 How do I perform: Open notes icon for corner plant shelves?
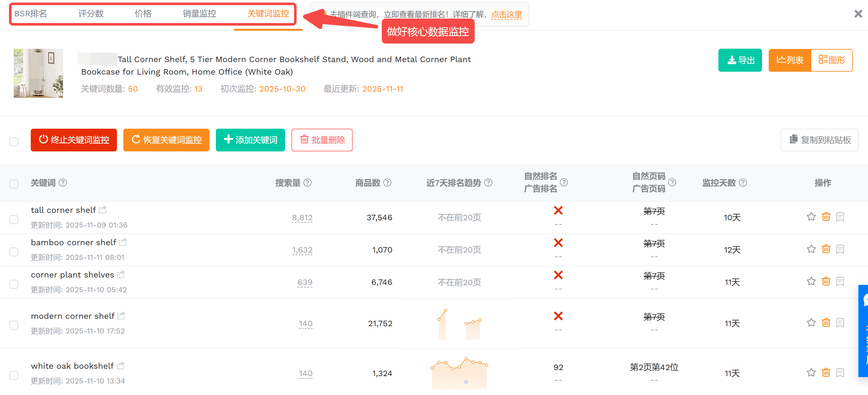pos(840,281)
